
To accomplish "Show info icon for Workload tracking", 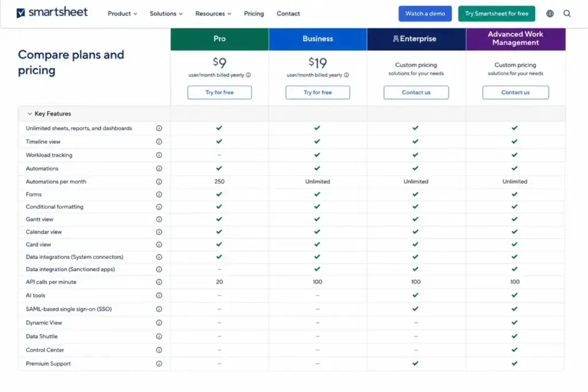I will (x=159, y=155).
